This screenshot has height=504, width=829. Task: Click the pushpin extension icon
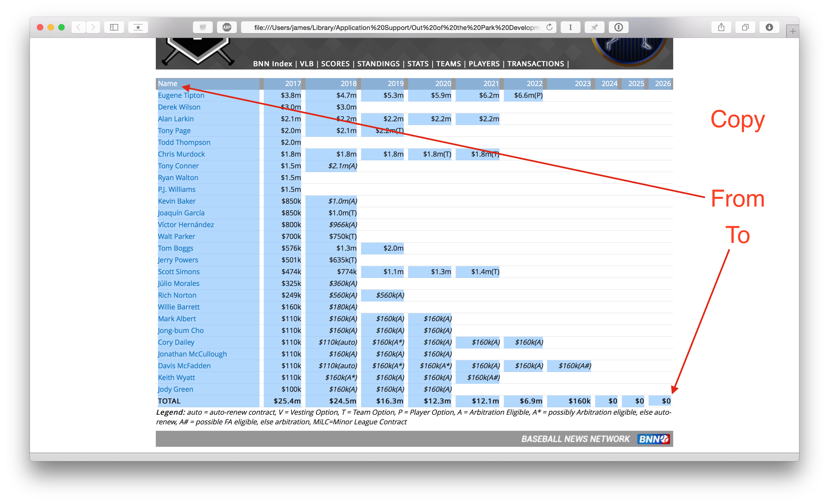tap(595, 27)
